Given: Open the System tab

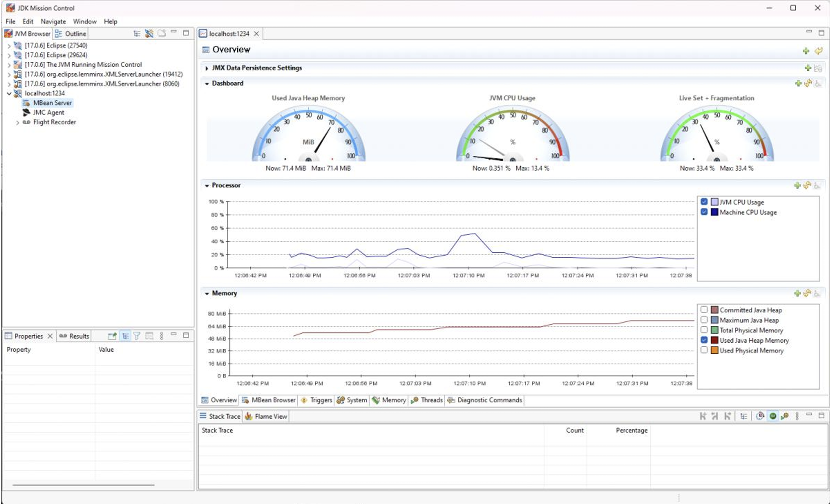Looking at the screenshot, I should pos(352,400).
